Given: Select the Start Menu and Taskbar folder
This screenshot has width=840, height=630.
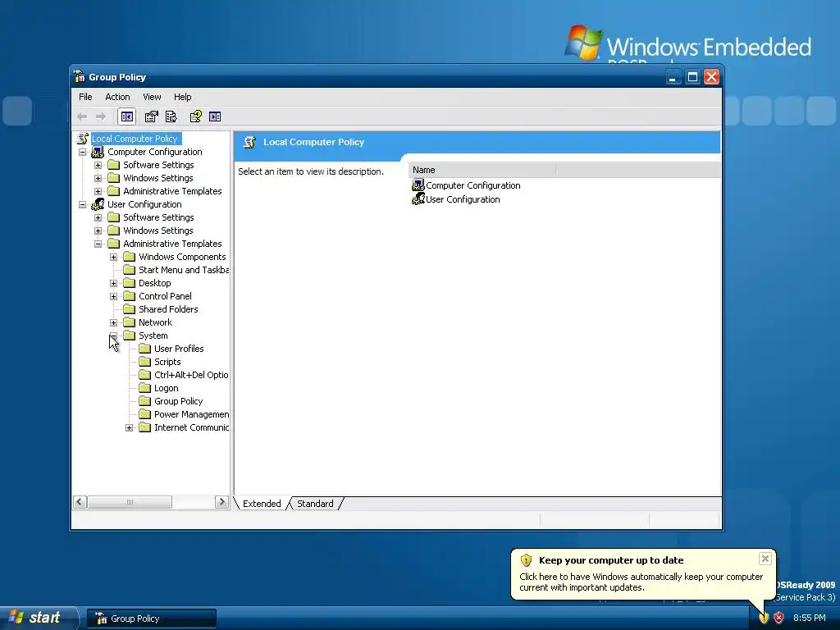Looking at the screenshot, I should point(184,270).
